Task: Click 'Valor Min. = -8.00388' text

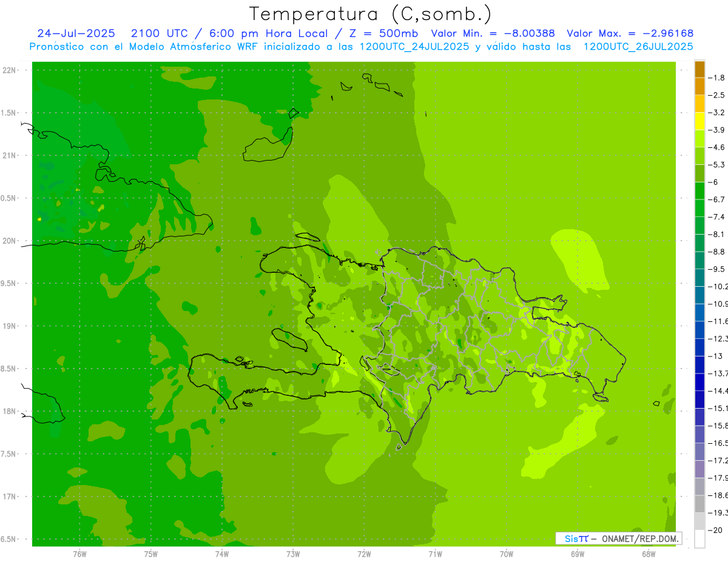Action: pos(493,33)
